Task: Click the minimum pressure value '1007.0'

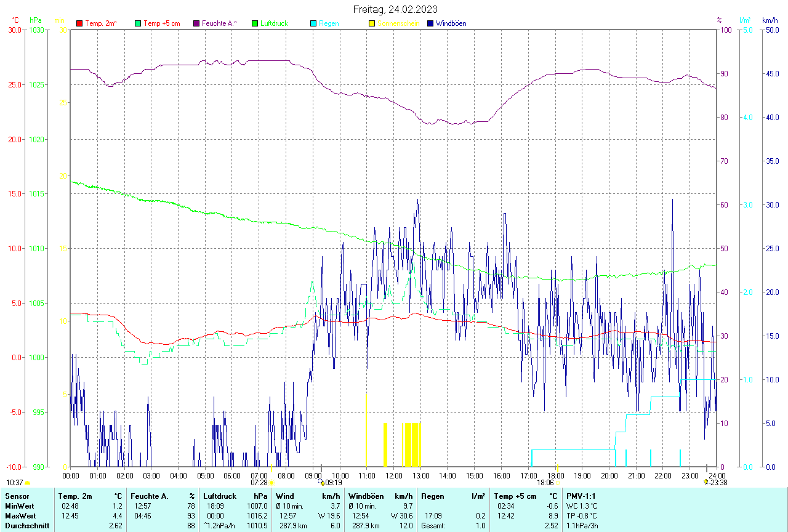Action: (x=257, y=506)
